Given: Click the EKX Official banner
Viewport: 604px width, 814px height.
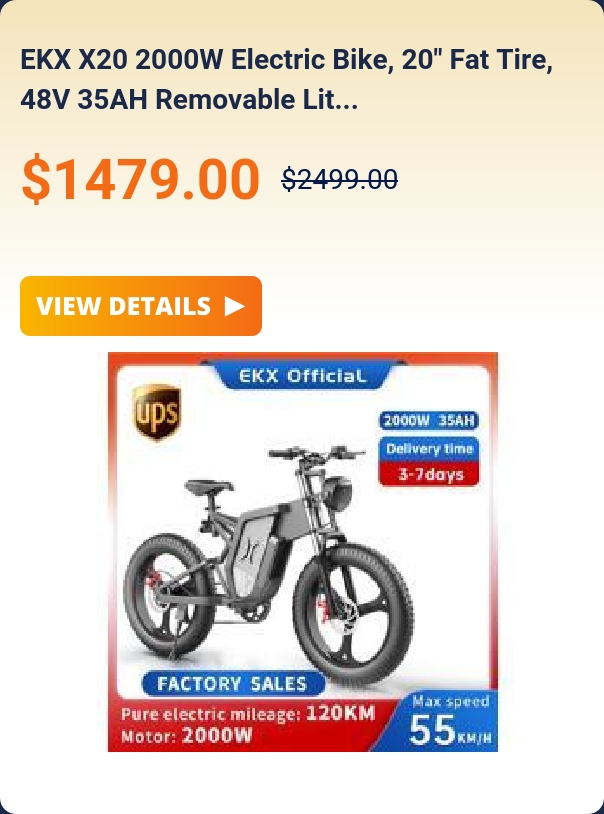Looking at the screenshot, I should [x=302, y=375].
